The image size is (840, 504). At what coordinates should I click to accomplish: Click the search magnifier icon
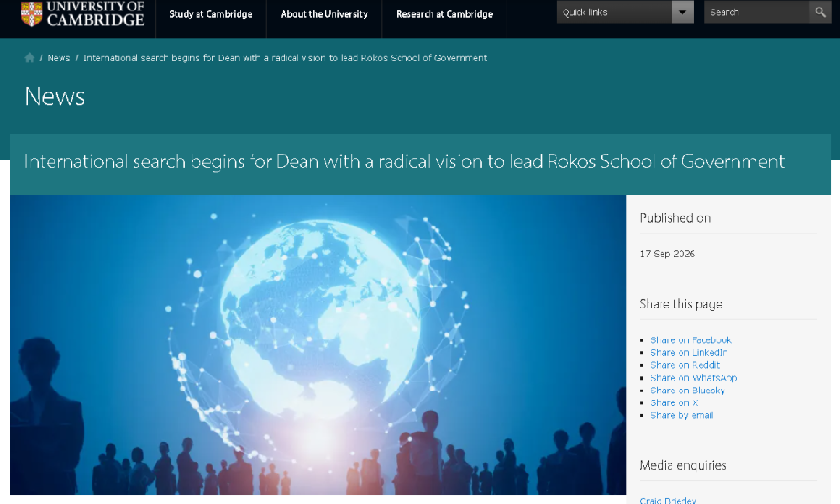(820, 12)
